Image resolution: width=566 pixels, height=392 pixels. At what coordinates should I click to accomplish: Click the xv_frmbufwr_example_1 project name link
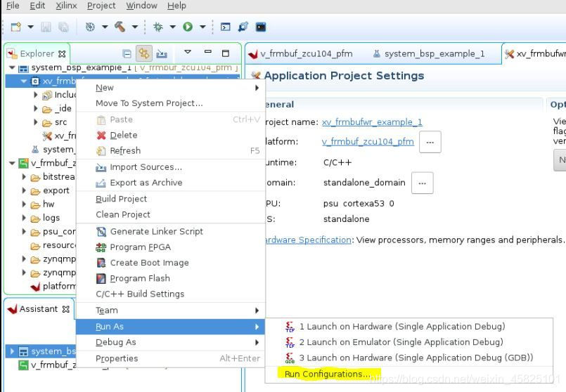point(372,122)
